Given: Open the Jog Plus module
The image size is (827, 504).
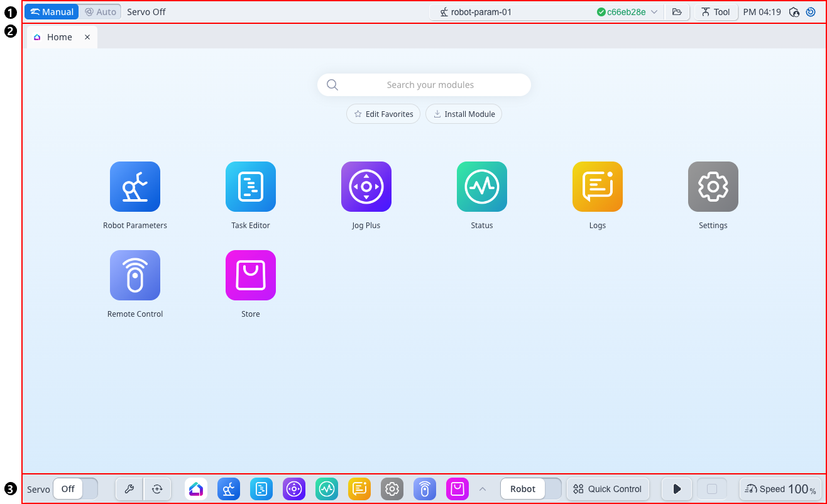Looking at the screenshot, I should (x=366, y=187).
